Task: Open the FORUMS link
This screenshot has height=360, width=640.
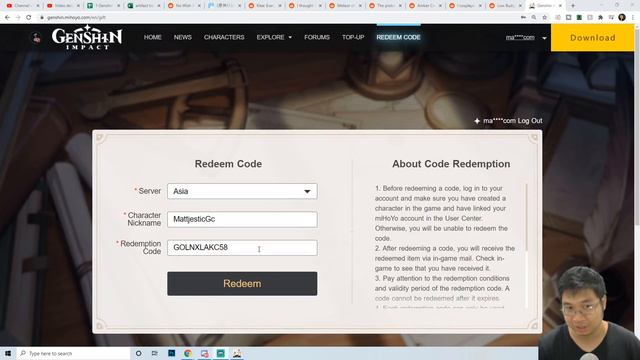Action: [317, 37]
